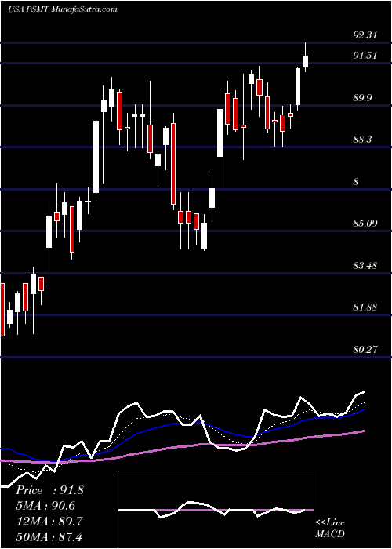
Task: Select the 81.88 price level label
Action: pos(365,307)
